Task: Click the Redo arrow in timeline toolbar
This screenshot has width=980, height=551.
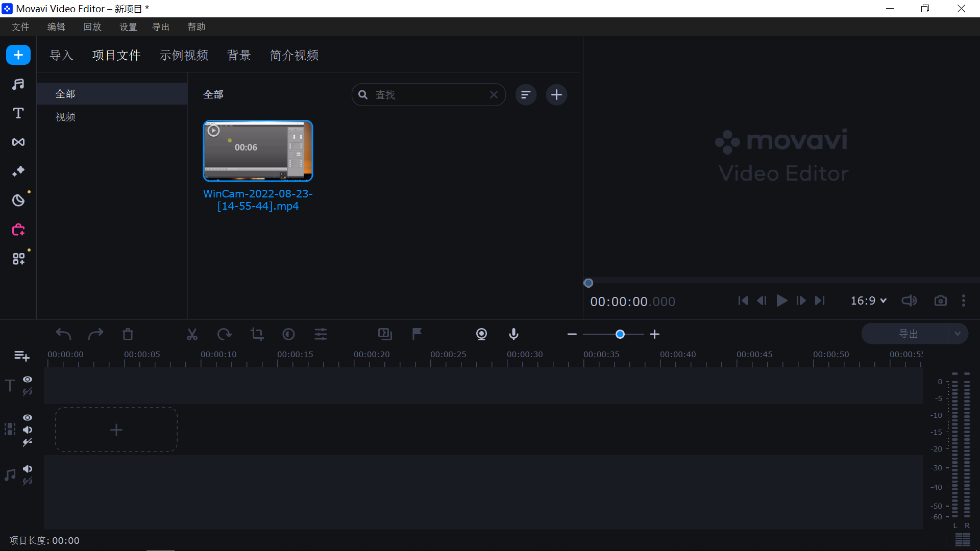Action: (x=95, y=334)
